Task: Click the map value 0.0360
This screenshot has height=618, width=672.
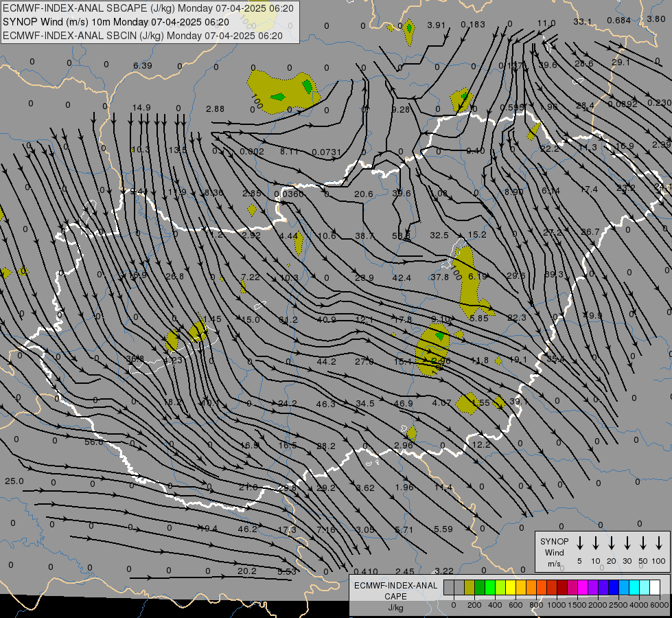Action: coord(289,194)
